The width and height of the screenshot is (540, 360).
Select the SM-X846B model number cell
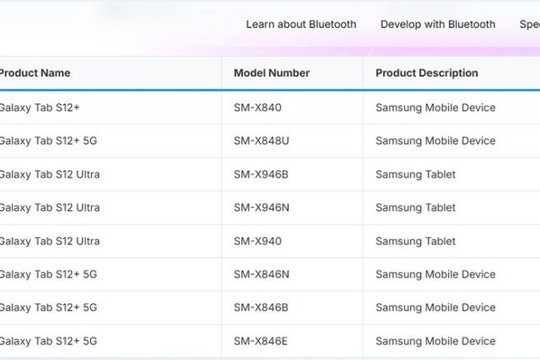tap(261, 308)
